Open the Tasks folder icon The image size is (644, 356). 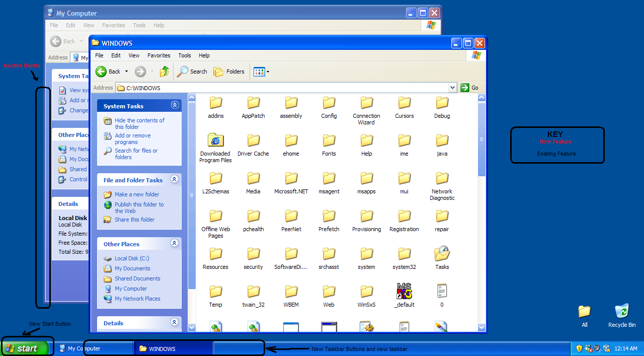click(x=442, y=254)
